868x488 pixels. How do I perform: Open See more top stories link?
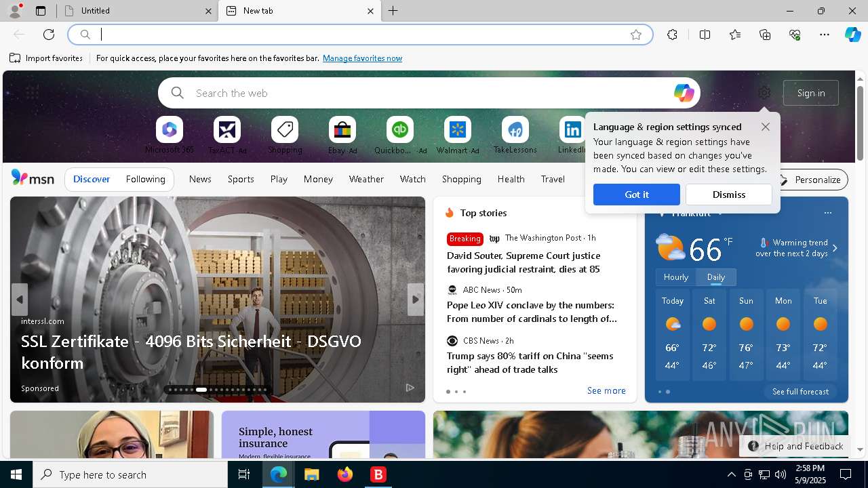click(x=606, y=391)
